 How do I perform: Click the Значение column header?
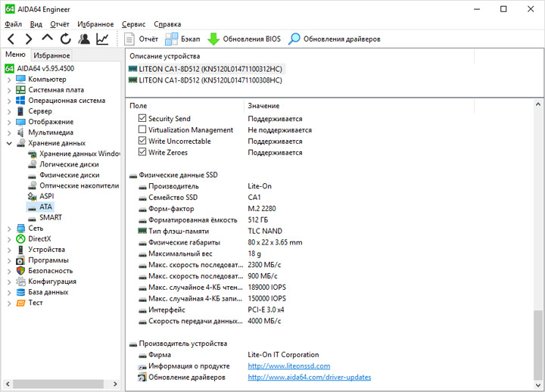359,106
